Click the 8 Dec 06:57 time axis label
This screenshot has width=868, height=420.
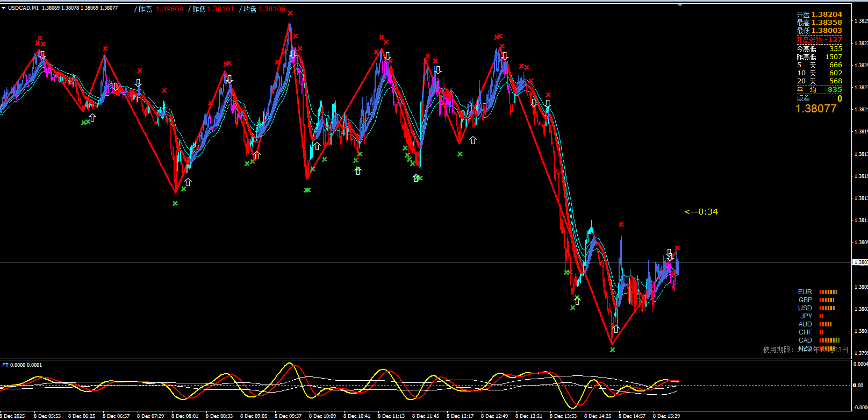click(x=116, y=416)
